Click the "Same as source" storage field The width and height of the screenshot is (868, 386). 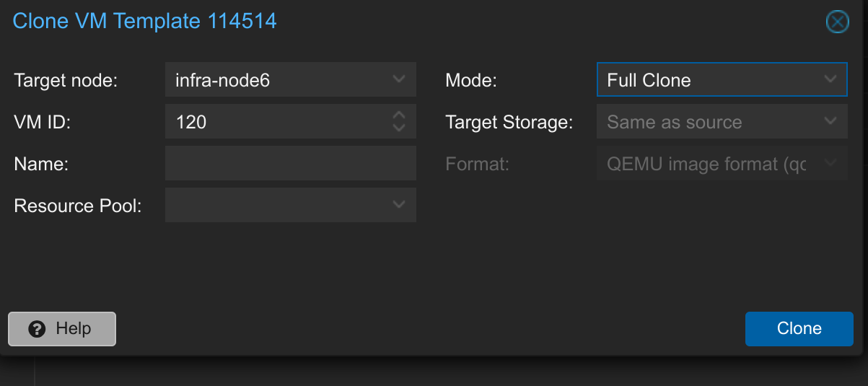click(707, 122)
